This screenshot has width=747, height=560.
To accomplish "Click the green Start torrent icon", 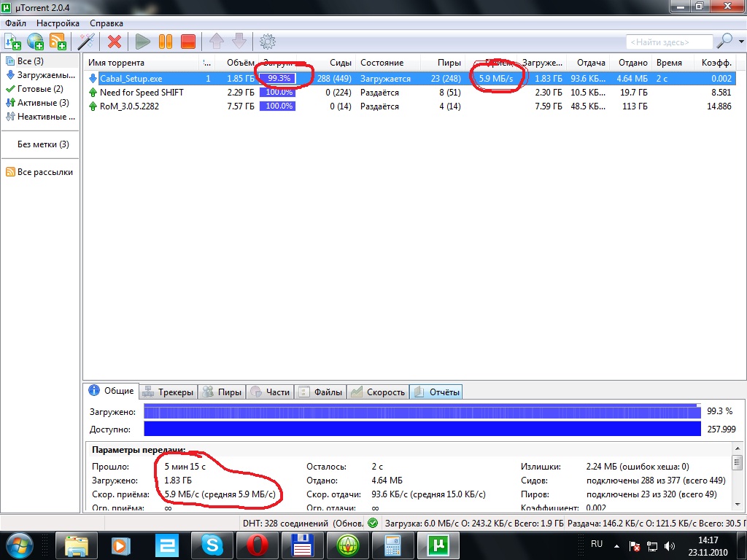I will point(142,42).
